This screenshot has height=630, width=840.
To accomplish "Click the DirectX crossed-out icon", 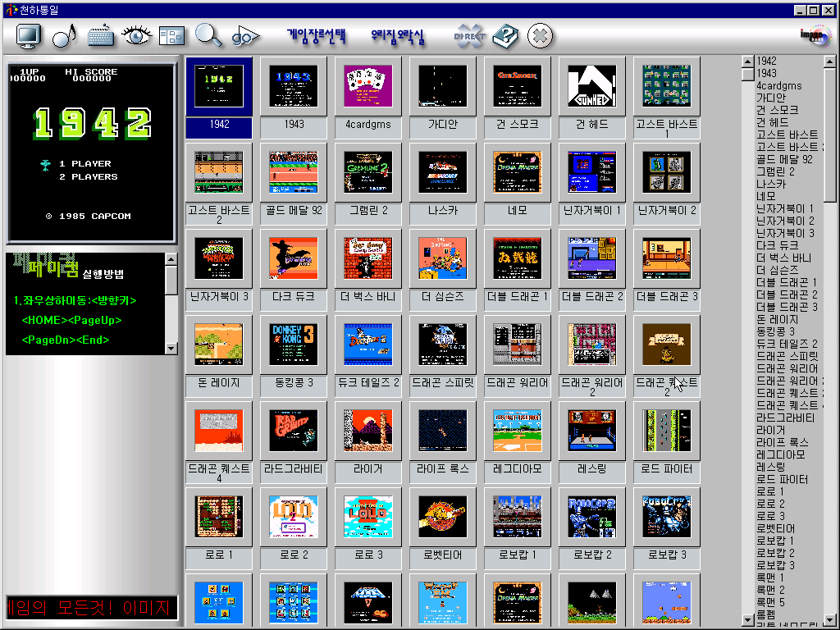I will pyautogui.click(x=469, y=36).
